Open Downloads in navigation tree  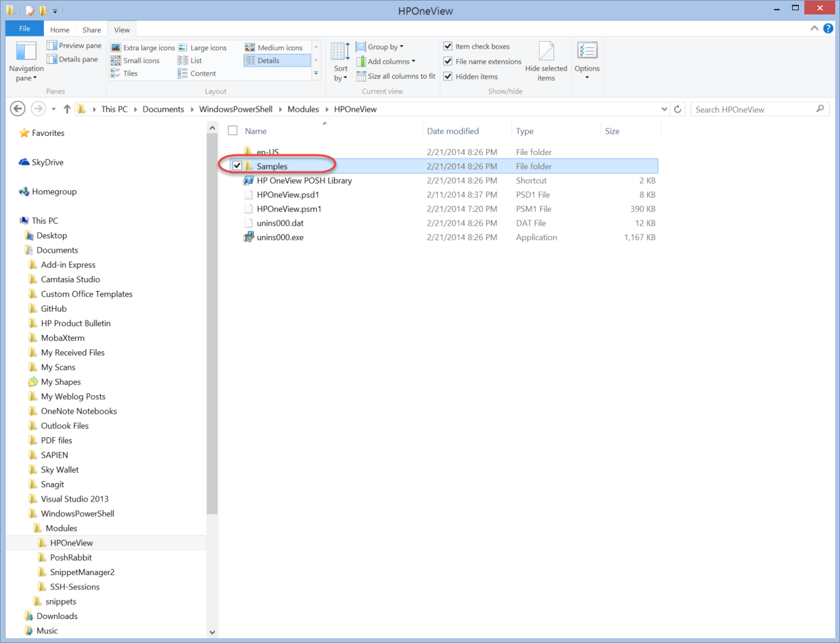[57, 616]
